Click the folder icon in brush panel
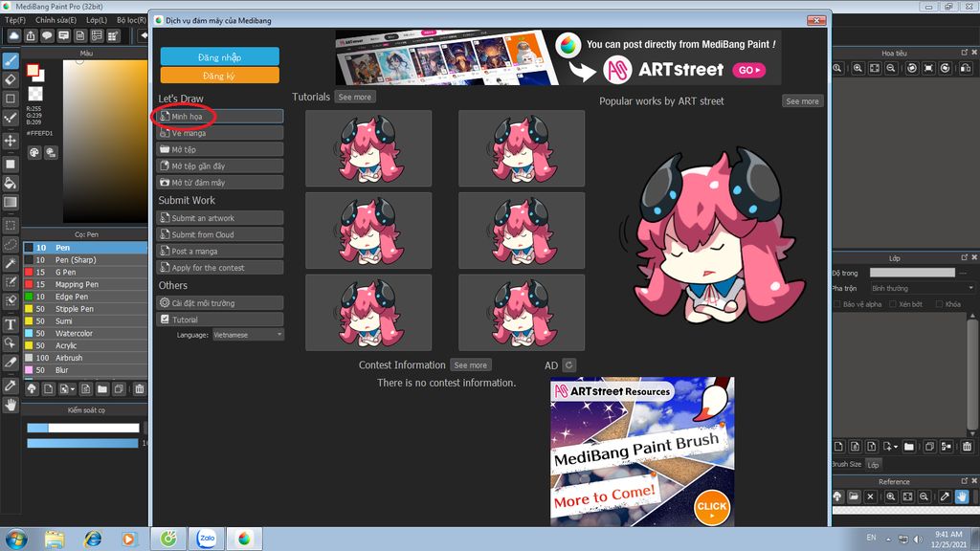The width and height of the screenshot is (980, 551). click(101, 389)
